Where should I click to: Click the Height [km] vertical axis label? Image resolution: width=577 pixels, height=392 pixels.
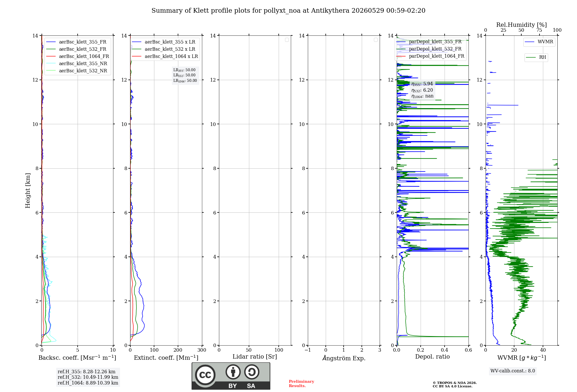pos(28,191)
